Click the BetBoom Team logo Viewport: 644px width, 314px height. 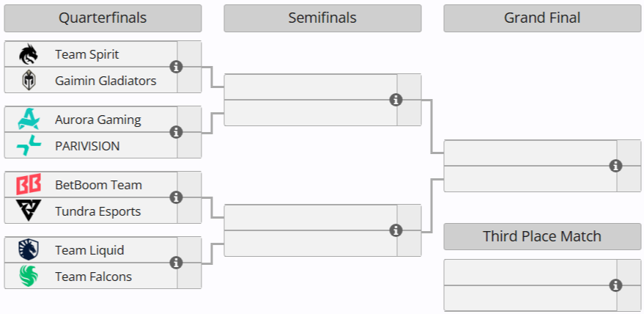[x=29, y=185]
